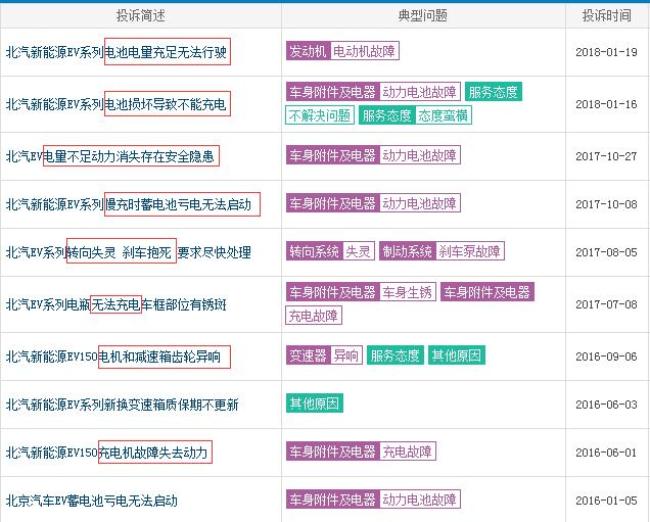Click 车身附件及电器 tag in 2016-06-01 row
Image resolution: width=650 pixels, height=522 pixels.
pyautogui.click(x=332, y=451)
